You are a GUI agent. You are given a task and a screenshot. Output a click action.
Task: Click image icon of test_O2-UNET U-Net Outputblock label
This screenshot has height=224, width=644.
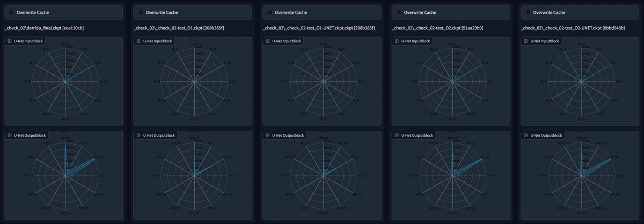tap(525, 136)
